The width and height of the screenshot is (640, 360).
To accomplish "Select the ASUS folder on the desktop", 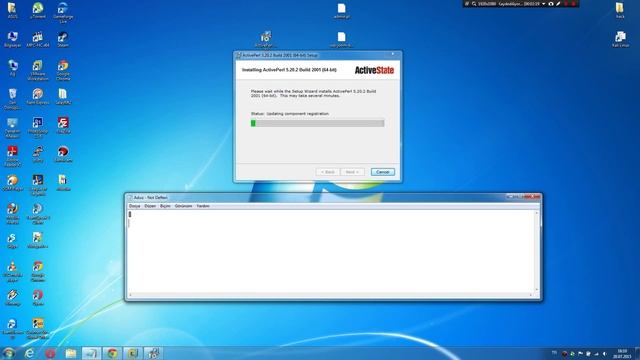I will [12, 11].
